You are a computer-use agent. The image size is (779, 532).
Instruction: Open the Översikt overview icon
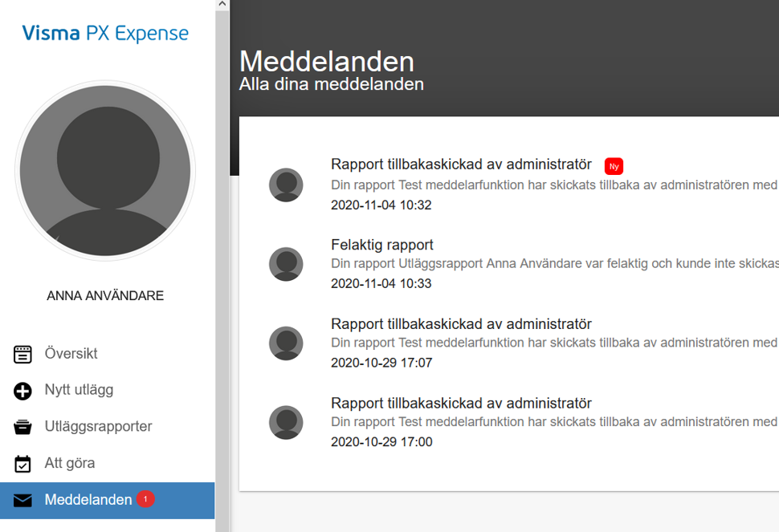pos(22,354)
